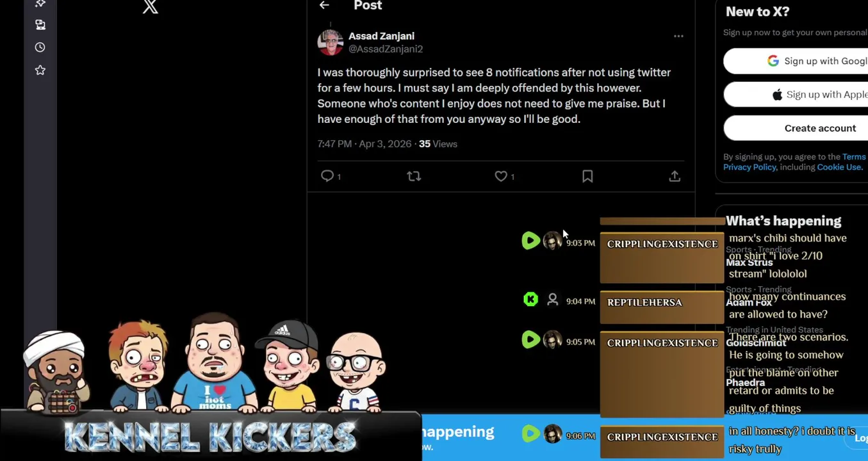Click the star favorites sidebar icon

point(40,70)
